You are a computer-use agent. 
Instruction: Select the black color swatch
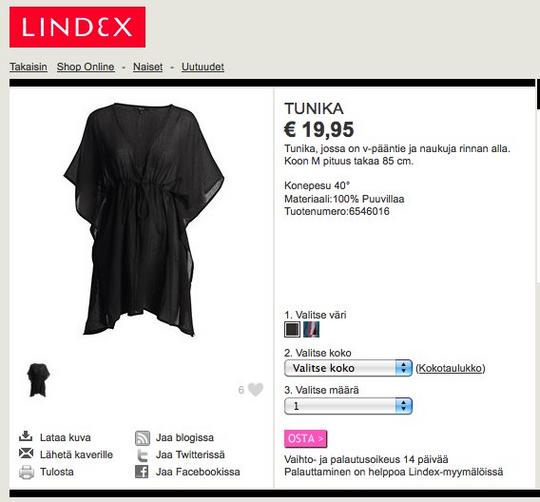pos(292,330)
